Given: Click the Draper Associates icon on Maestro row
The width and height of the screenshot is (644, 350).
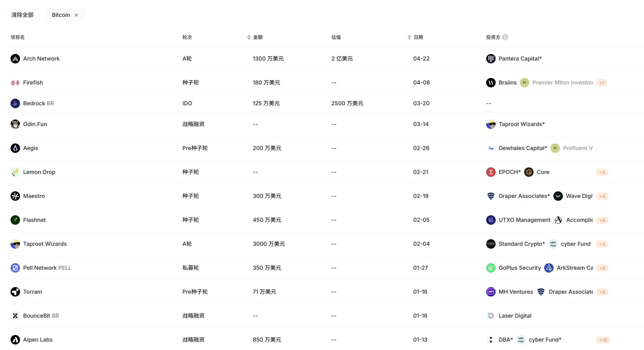Looking at the screenshot, I should pos(491,196).
